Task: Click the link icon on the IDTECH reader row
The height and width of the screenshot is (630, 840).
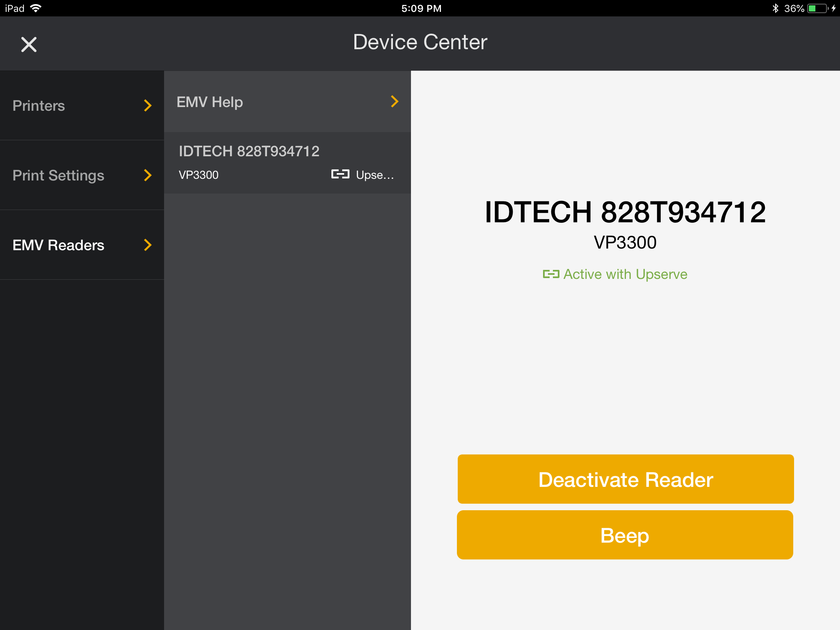Action: (x=340, y=174)
